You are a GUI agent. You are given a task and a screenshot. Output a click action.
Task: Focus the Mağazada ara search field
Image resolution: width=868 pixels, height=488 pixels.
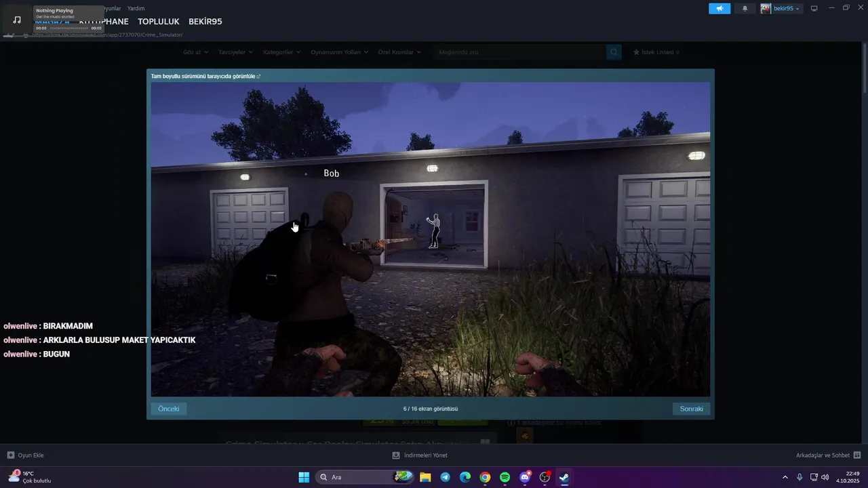click(519, 52)
